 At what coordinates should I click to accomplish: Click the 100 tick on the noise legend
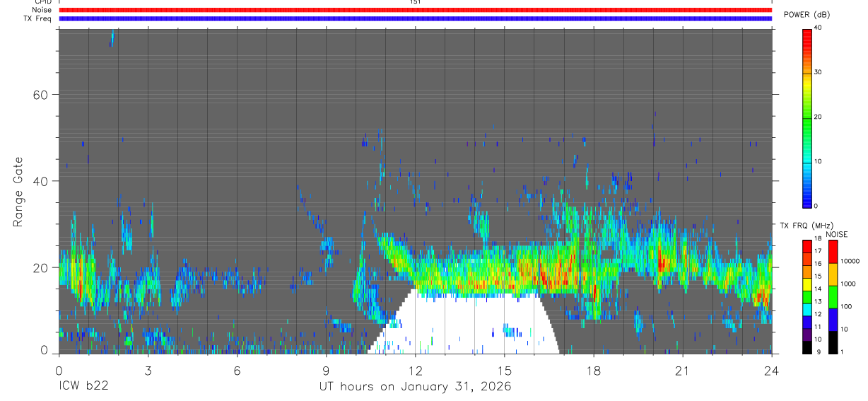click(x=845, y=306)
